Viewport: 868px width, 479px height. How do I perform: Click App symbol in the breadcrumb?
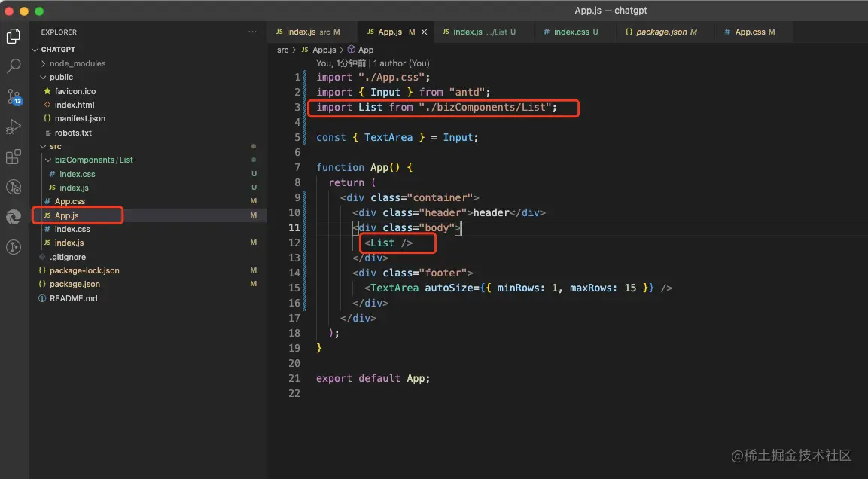tap(365, 50)
